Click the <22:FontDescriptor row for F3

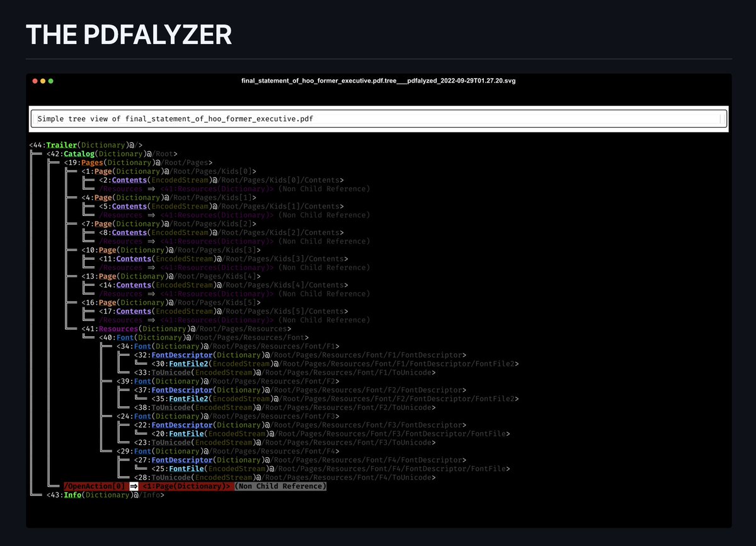click(300, 426)
